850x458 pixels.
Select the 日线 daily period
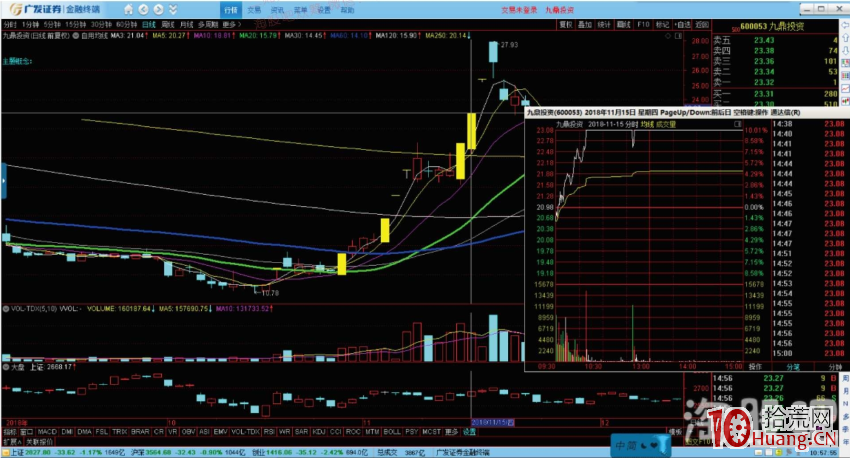click(149, 24)
